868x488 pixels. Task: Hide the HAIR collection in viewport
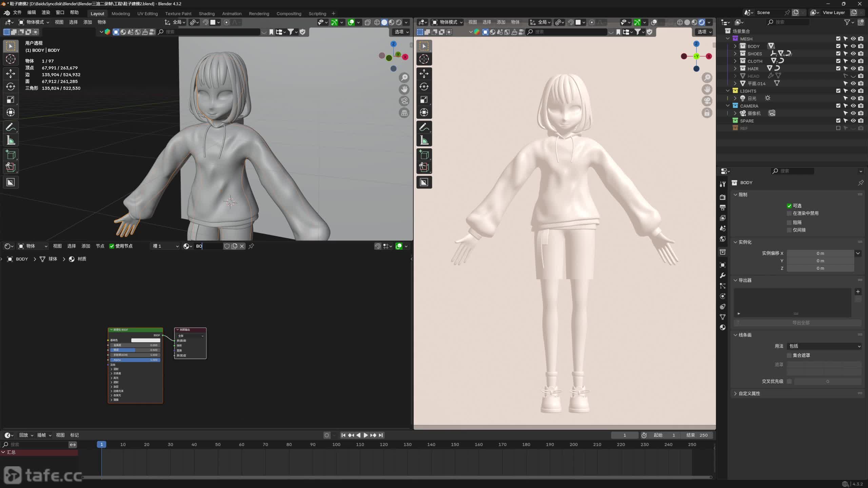[x=853, y=68]
